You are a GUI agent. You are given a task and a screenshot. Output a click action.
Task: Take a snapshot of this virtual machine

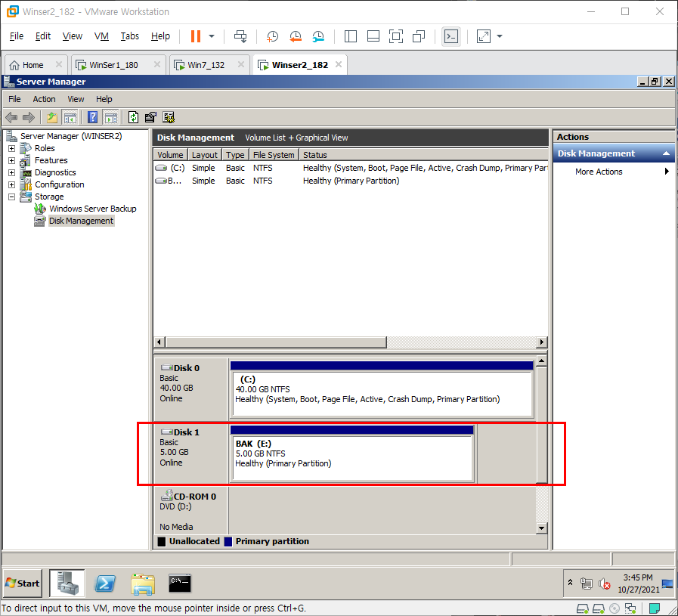(272, 36)
